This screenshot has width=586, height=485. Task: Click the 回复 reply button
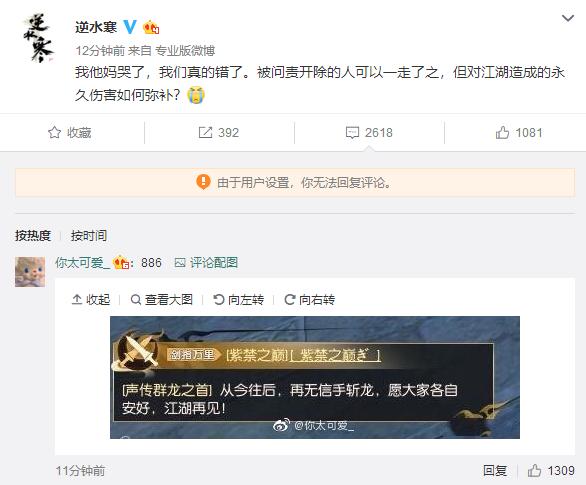(495, 470)
